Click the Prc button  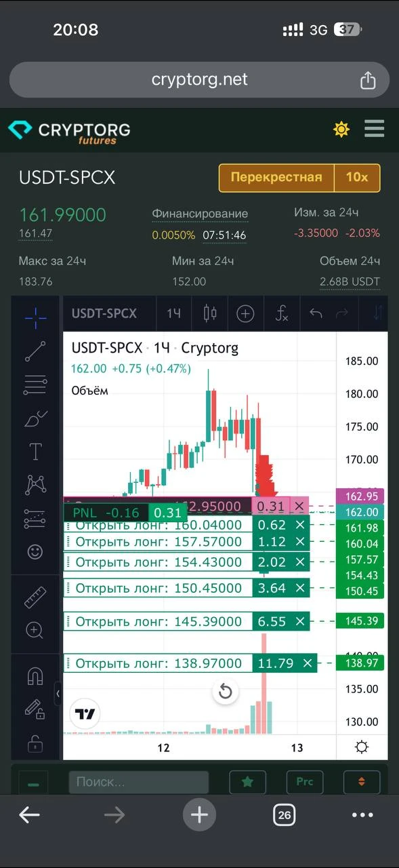pyautogui.click(x=305, y=782)
